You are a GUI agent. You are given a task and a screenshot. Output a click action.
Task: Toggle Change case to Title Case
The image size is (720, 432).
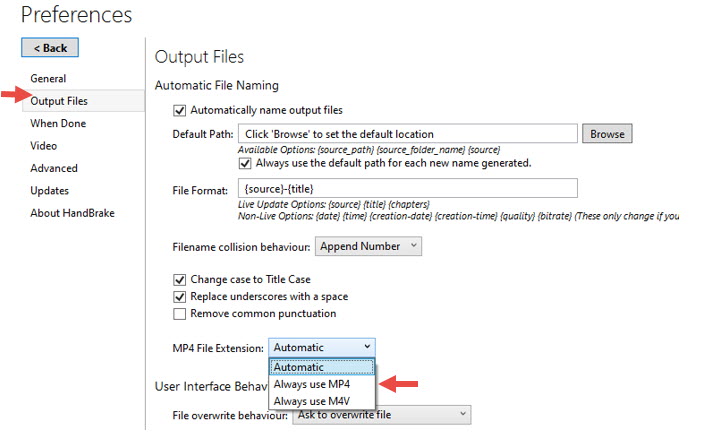pyautogui.click(x=180, y=280)
